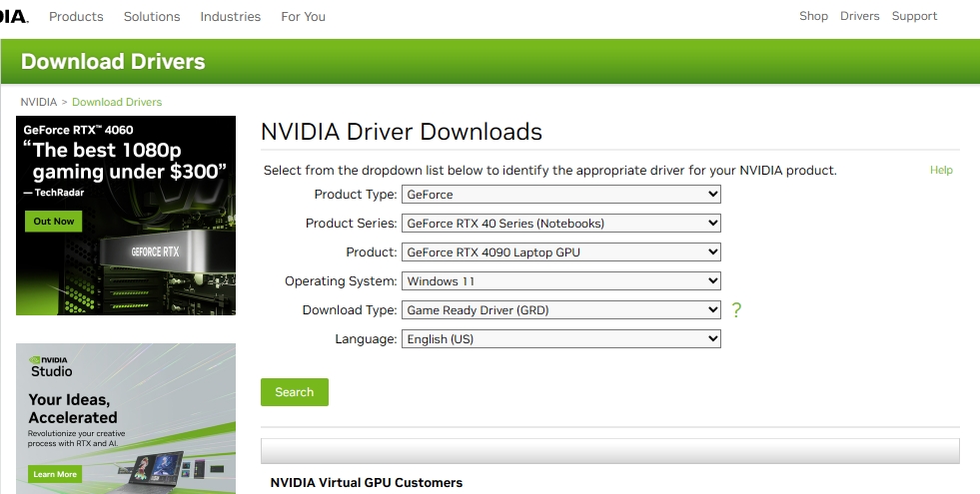The image size is (980, 494).
Task: Open the Product dropdown showing RTX 4090 Laptop GPU
Action: click(561, 252)
